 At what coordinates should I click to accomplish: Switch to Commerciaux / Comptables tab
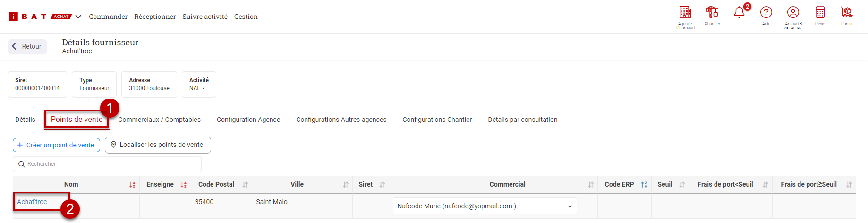(x=159, y=120)
